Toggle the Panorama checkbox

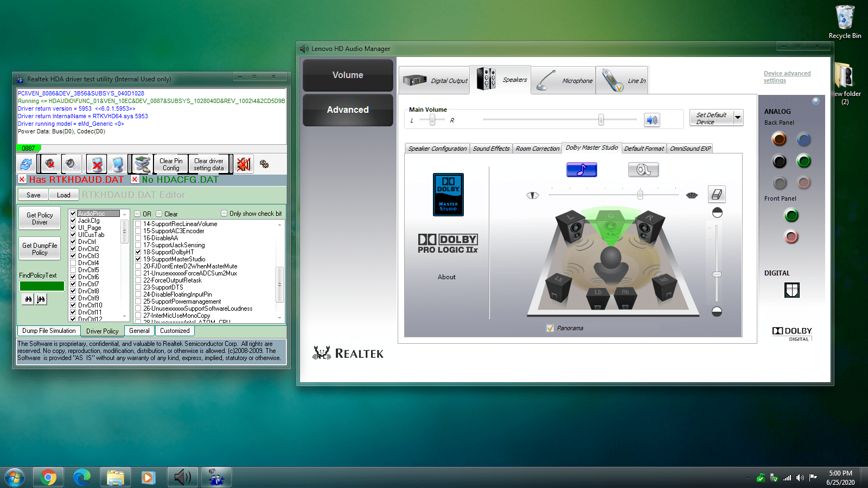click(550, 328)
